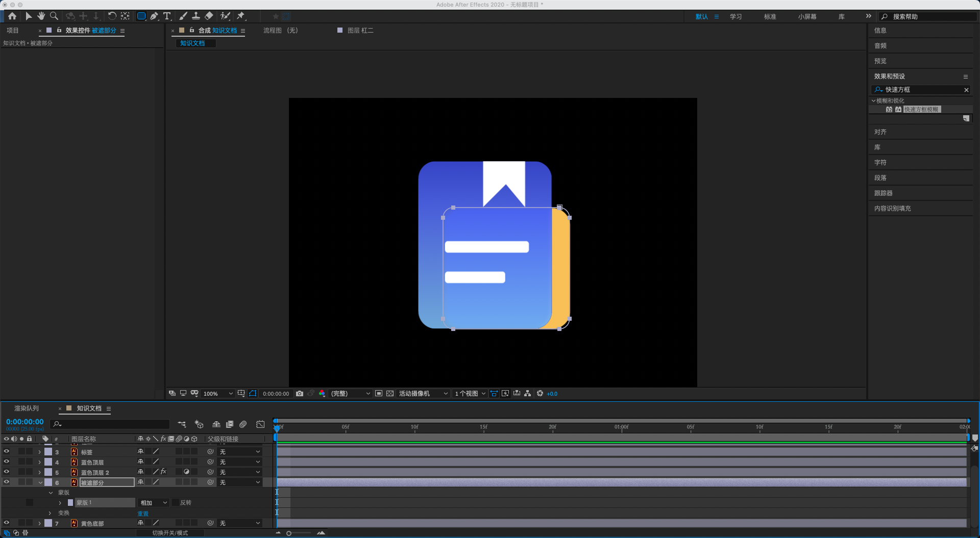Expand the 蒙版 1 mask properties
The height and width of the screenshot is (538, 980).
click(x=60, y=503)
